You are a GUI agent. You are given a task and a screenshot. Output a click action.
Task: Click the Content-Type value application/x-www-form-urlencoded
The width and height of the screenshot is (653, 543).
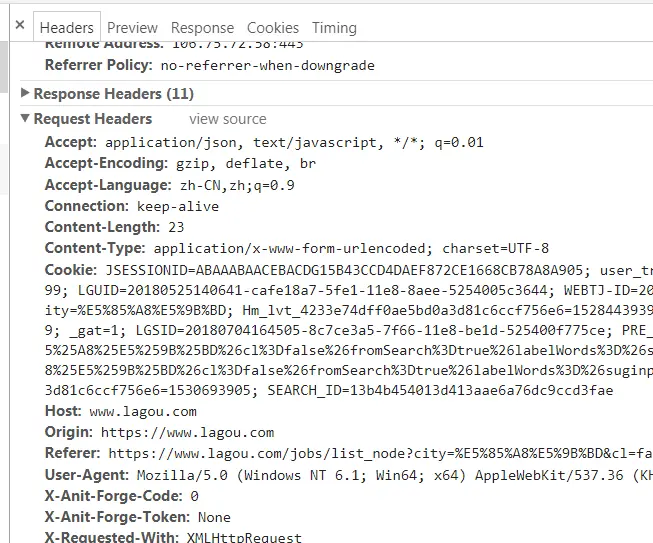pos(351,249)
